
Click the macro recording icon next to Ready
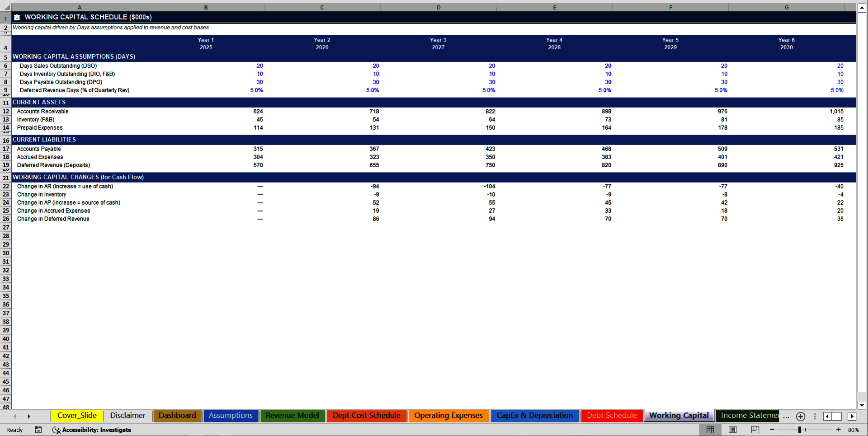tap(38, 430)
